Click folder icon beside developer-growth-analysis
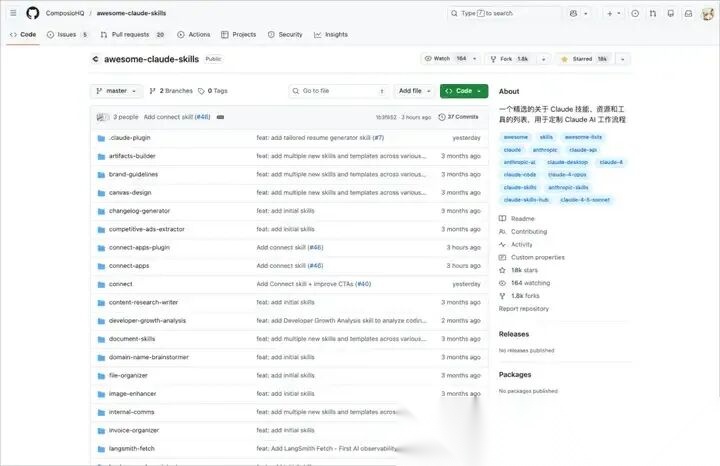The image size is (720, 466). (x=101, y=321)
